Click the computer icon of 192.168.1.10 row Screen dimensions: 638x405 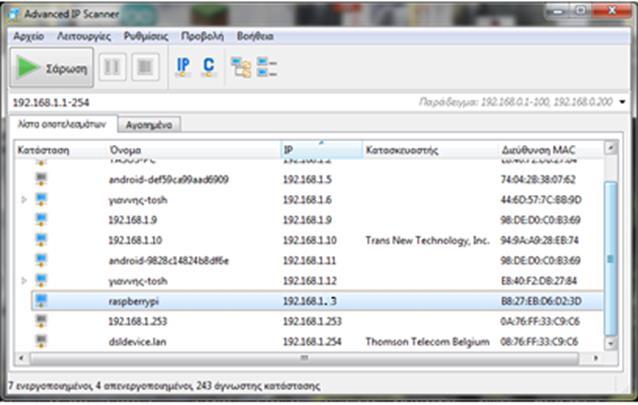(41, 240)
